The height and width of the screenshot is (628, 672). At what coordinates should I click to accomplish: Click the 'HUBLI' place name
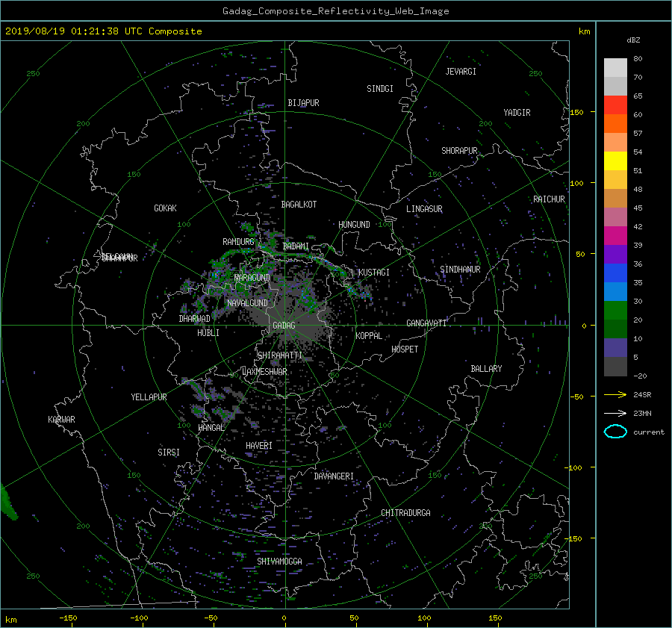[x=208, y=333]
